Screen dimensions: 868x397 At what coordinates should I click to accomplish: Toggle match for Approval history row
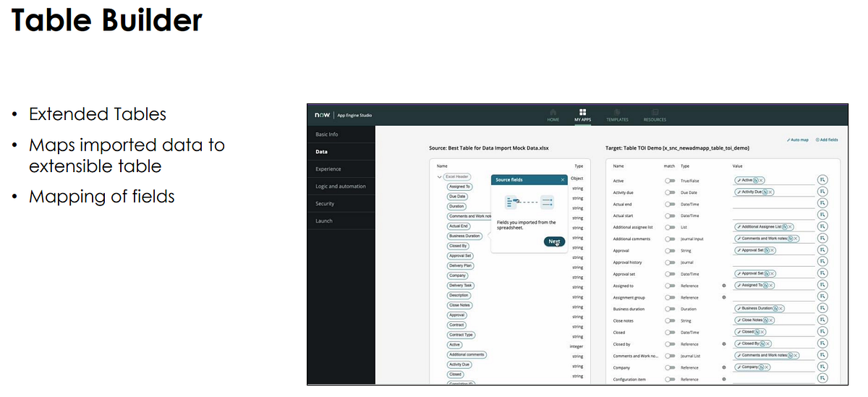point(670,262)
